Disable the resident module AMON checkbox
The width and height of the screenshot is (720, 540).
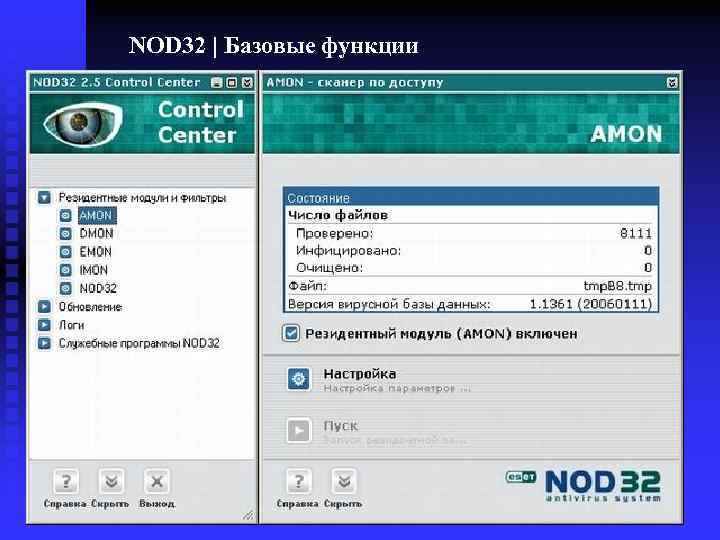tap(291, 333)
